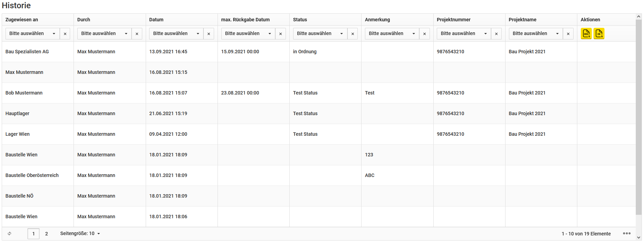This screenshot has width=644, height=244.
Task: Clear the Zugewiesen an filter
Action: 65,34
